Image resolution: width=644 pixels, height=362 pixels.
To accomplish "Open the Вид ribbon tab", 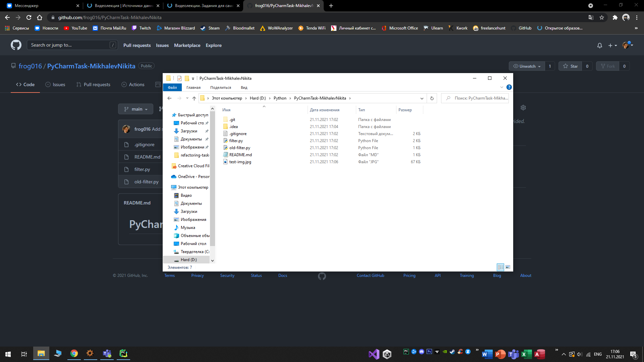I will tap(244, 87).
